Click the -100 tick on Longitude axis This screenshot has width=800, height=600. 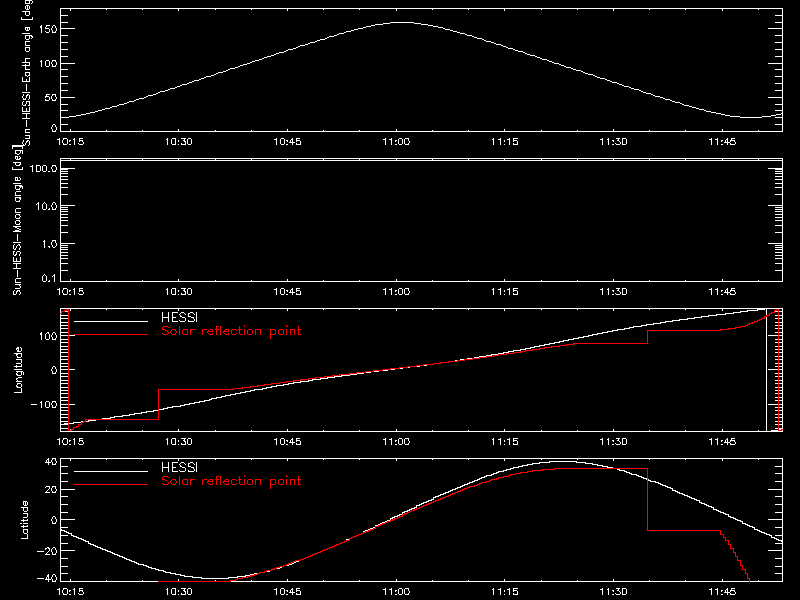tap(44, 404)
